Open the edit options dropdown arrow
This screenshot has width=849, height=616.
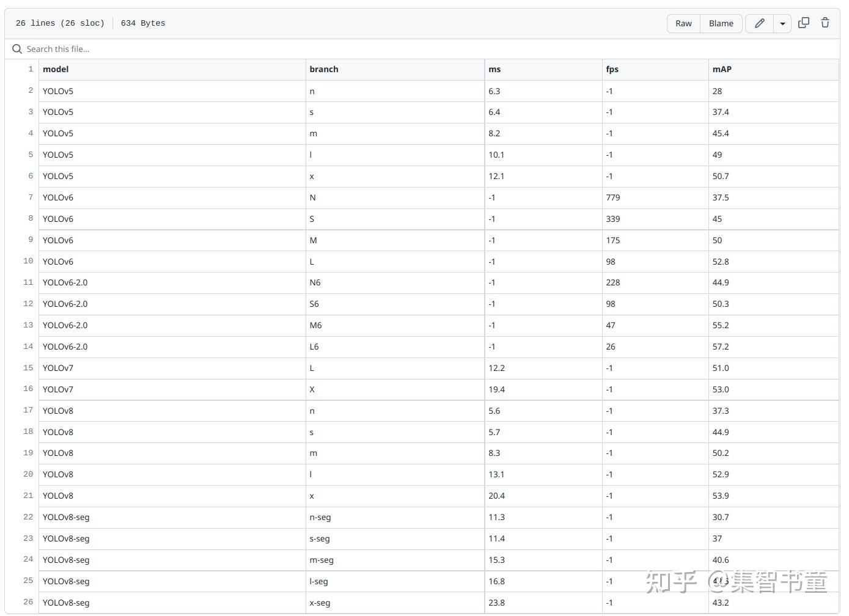782,23
